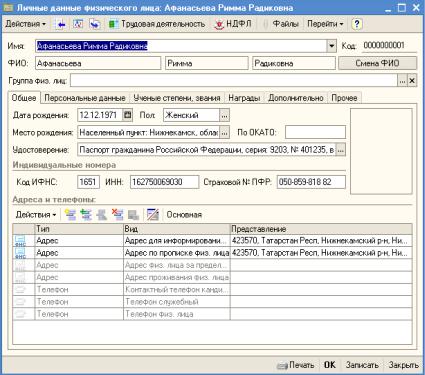This screenshot has height=375, width=425.
Task: Click the Вид column header
Action: (x=177, y=229)
